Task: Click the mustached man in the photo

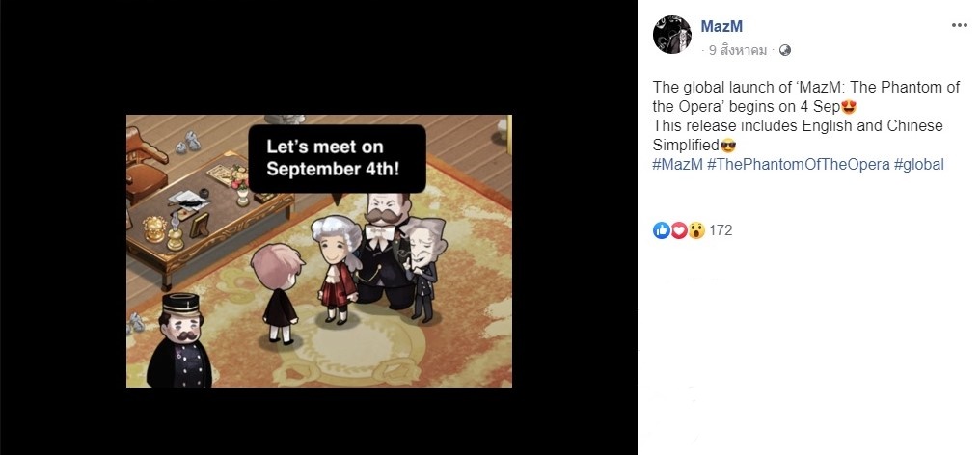Action: (386, 250)
